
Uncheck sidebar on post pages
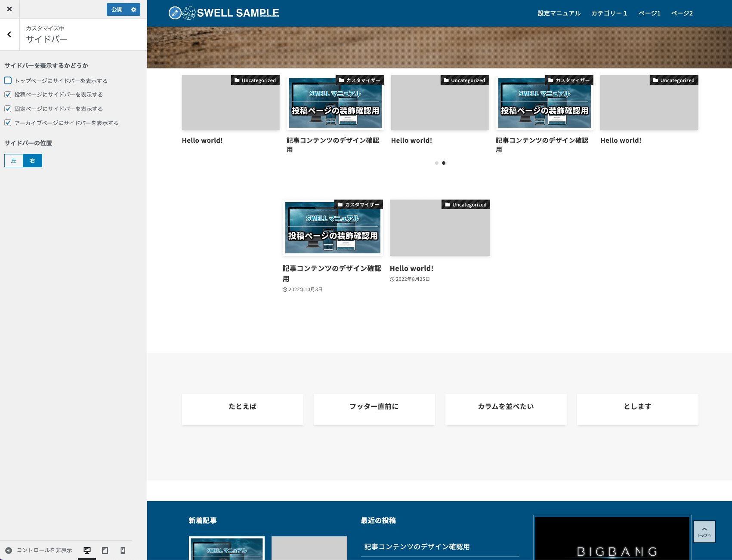(8, 95)
